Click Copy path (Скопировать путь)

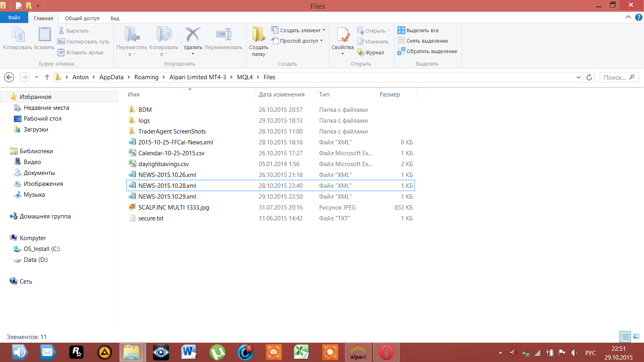83,41
